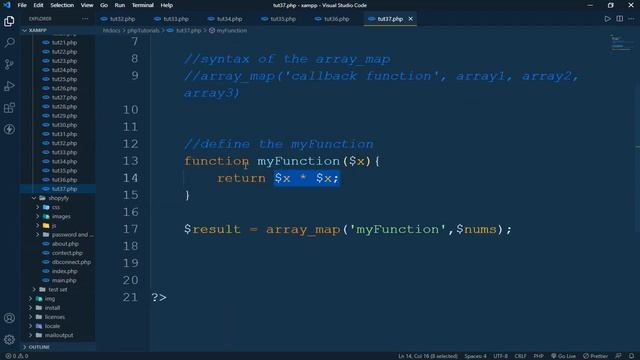This screenshot has height=360, width=640.
Task: Click the VS Code logo icon
Action: tap(7, 5)
